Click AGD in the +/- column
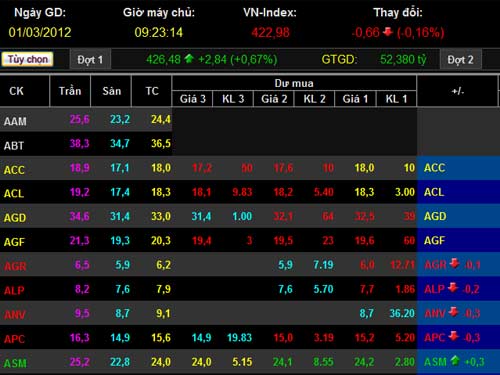Viewport: 500px width, 375px height. (x=435, y=216)
